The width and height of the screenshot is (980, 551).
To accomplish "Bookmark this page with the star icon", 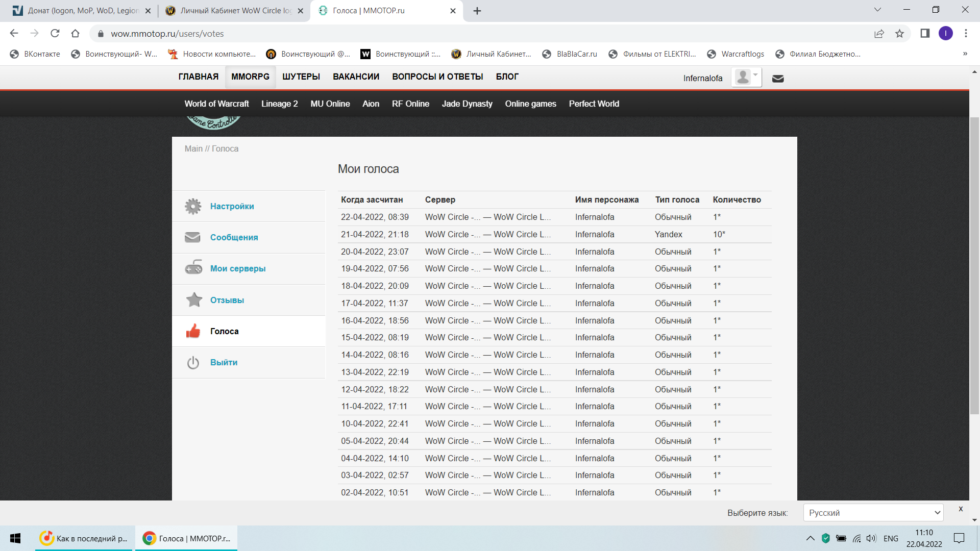I will 899,34.
